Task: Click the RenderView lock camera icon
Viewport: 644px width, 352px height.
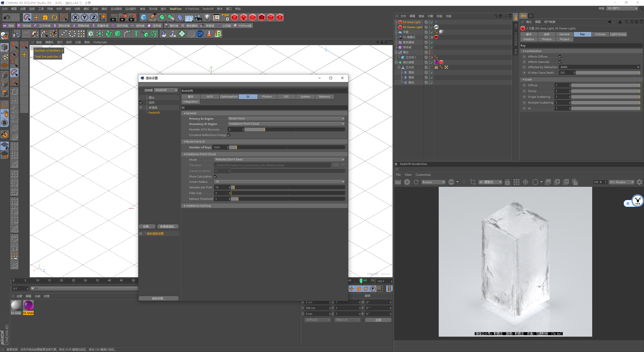Action: click(x=507, y=182)
